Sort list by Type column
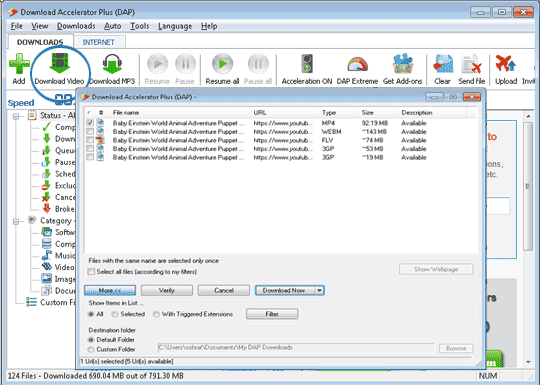Viewport: 540px width, 385px height. point(339,113)
